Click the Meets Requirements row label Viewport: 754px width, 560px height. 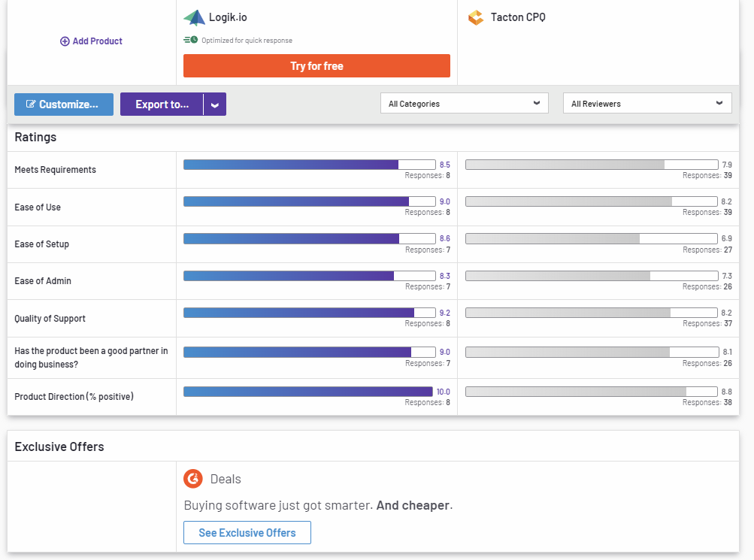click(56, 170)
